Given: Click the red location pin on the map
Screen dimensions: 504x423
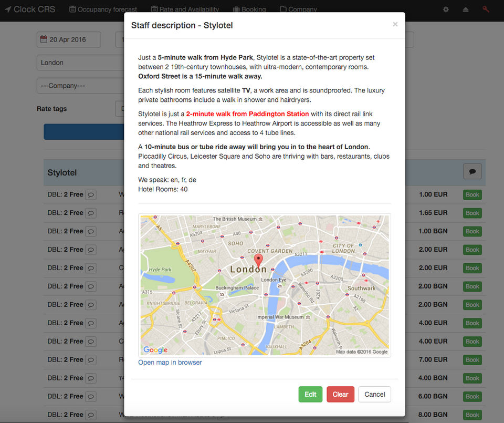Looking at the screenshot, I should pyautogui.click(x=258, y=261).
